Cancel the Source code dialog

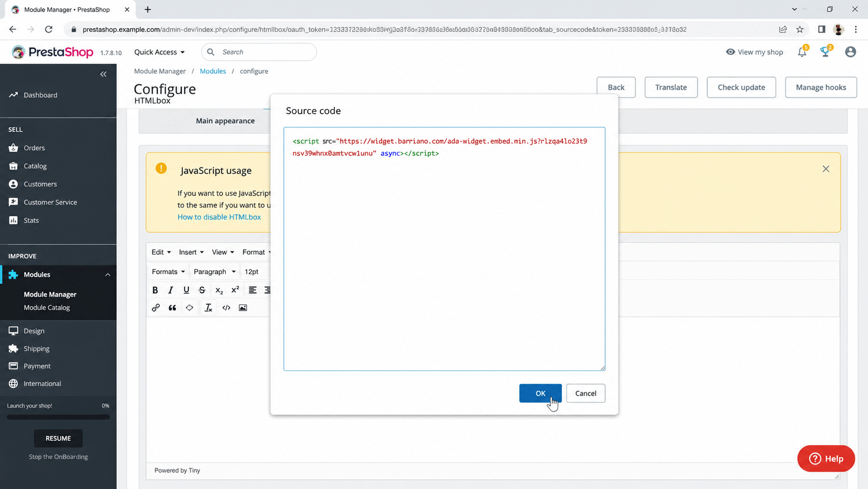point(586,393)
